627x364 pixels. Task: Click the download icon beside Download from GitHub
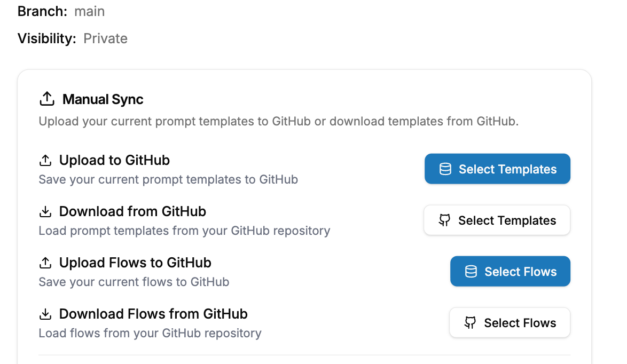(46, 212)
